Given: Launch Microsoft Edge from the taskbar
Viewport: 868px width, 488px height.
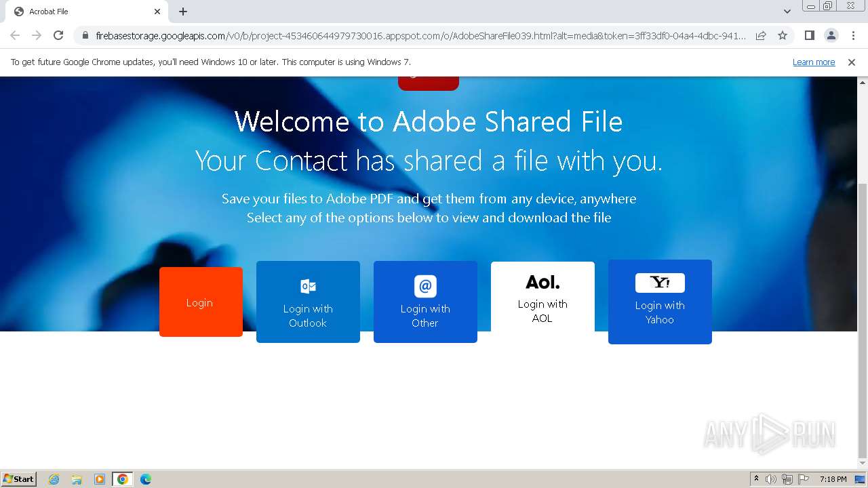Looking at the screenshot, I should [146, 479].
